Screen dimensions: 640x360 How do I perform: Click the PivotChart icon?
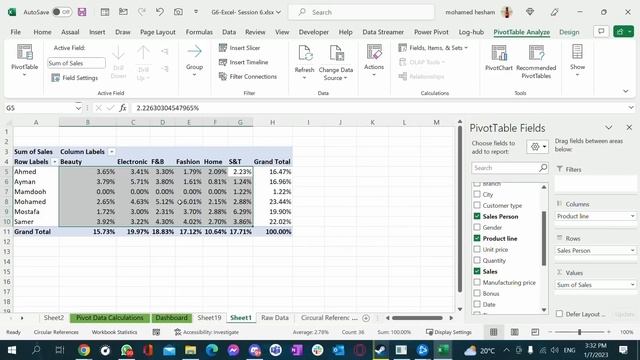pos(499,53)
